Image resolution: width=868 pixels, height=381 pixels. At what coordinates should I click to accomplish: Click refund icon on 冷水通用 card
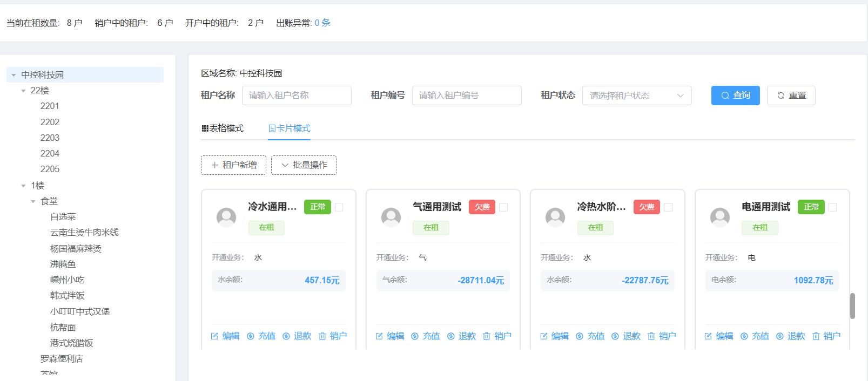pyautogui.click(x=286, y=336)
